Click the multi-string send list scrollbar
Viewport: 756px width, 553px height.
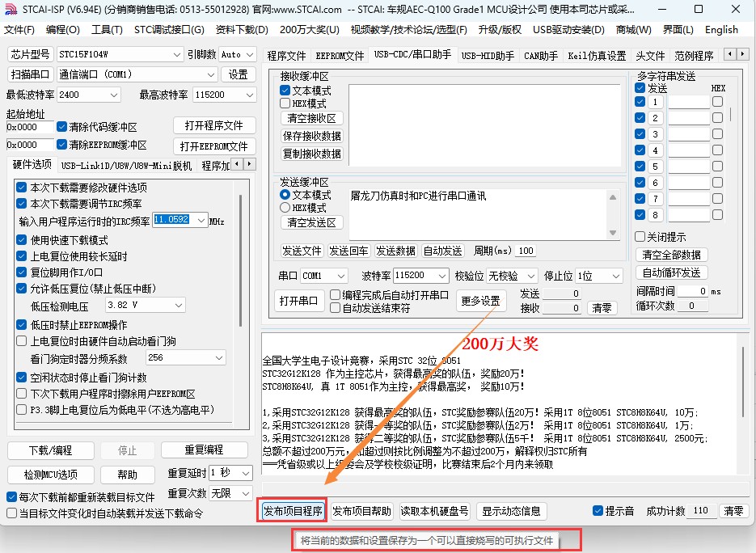[731, 114]
